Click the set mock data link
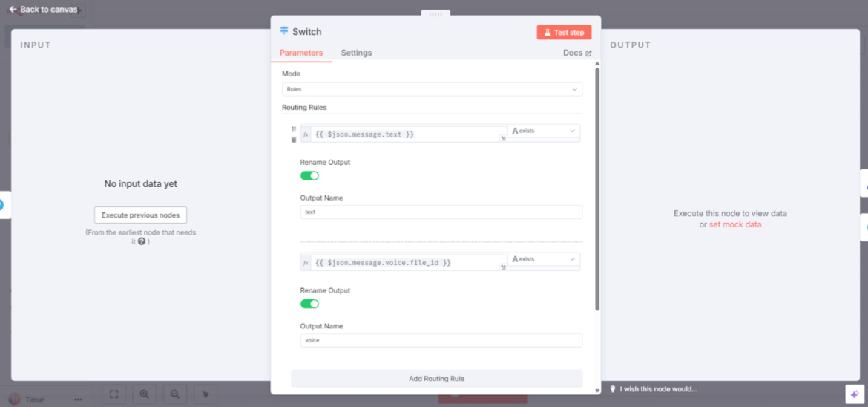This screenshot has width=868, height=407. (735, 224)
